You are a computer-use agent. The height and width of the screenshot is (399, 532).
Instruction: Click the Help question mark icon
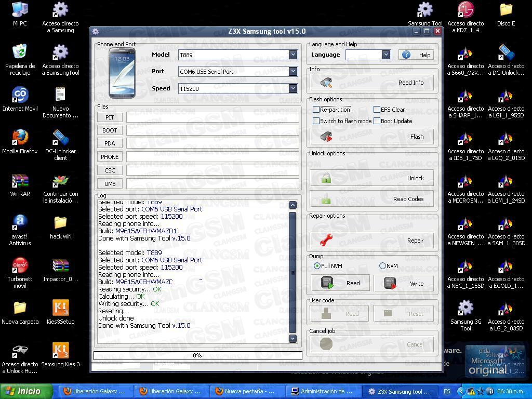tap(406, 55)
